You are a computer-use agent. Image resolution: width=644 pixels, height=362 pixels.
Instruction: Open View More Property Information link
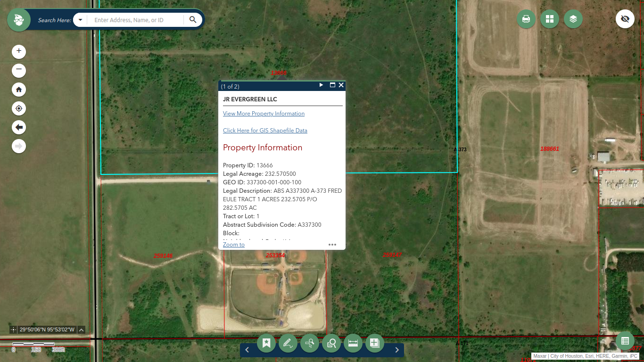(x=264, y=114)
